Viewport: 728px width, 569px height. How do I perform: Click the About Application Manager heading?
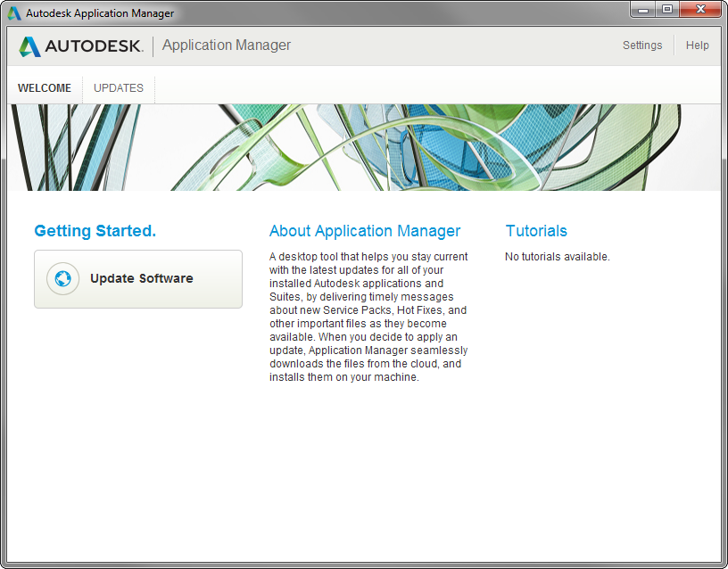click(364, 231)
